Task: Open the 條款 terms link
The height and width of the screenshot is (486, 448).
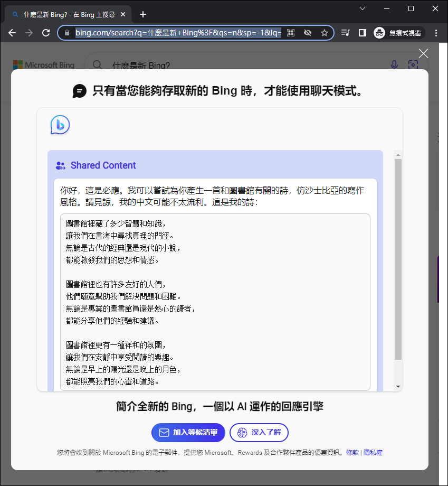Action: click(x=352, y=453)
